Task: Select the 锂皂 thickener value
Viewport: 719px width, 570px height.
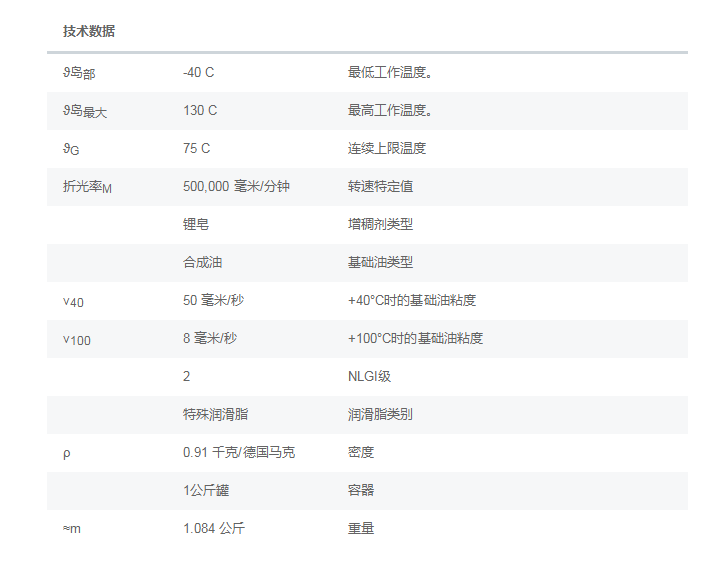Action: click(x=196, y=224)
